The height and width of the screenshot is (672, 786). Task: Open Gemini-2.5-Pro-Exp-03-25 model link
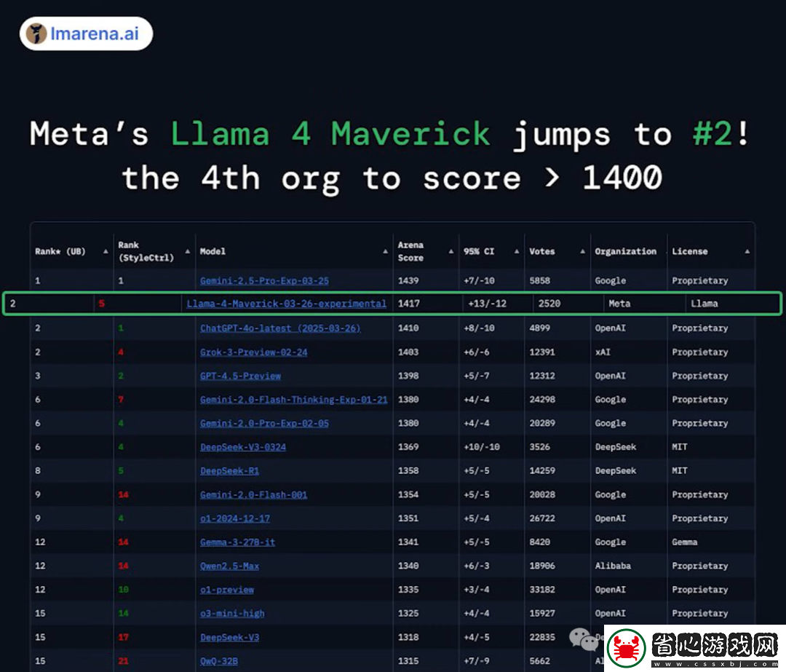click(x=265, y=281)
